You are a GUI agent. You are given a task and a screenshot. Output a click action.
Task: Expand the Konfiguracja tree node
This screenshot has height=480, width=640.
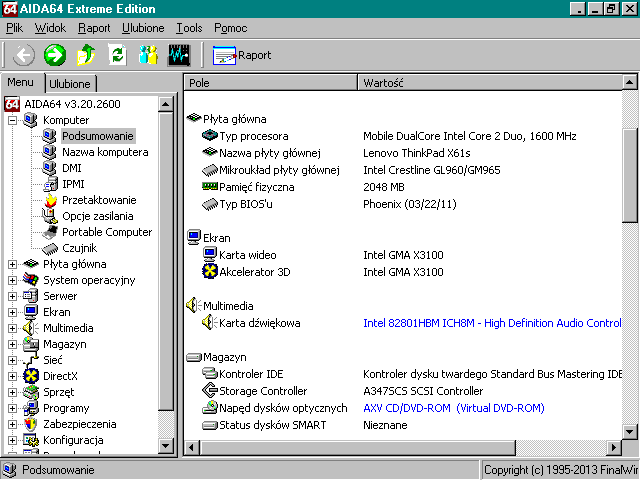point(13,440)
